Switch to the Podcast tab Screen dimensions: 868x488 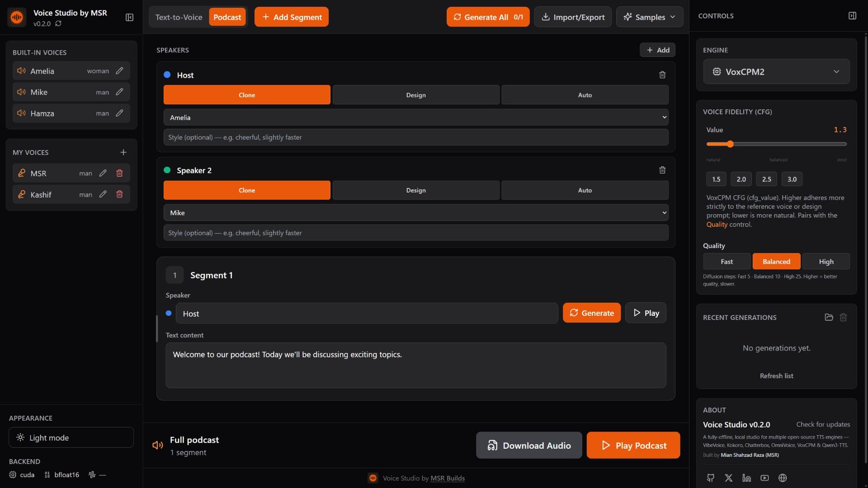[x=227, y=17]
